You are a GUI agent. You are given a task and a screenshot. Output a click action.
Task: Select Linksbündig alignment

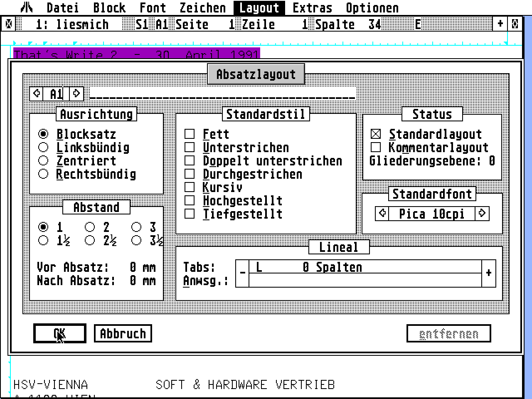pyautogui.click(x=43, y=148)
